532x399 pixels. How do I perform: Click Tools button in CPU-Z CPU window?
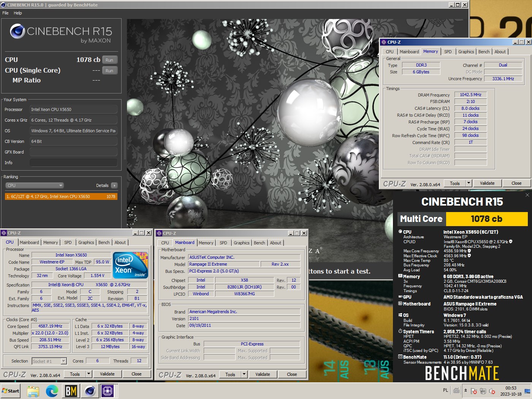coord(75,374)
